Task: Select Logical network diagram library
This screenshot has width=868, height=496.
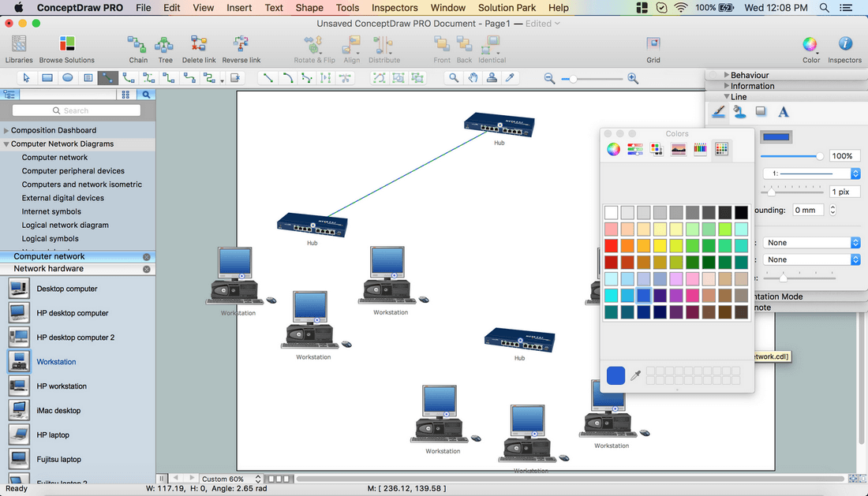Action: 65,225
